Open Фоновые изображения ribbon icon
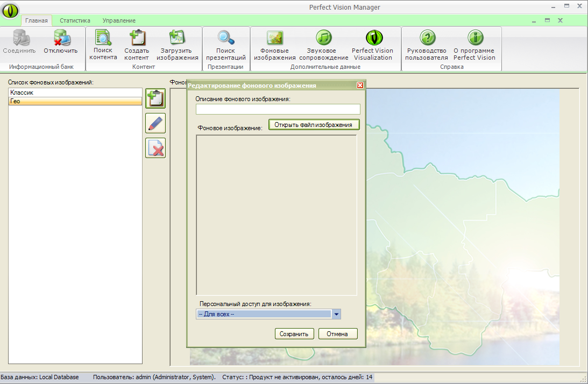Screen dimensions: 588x384 (x=275, y=38)
